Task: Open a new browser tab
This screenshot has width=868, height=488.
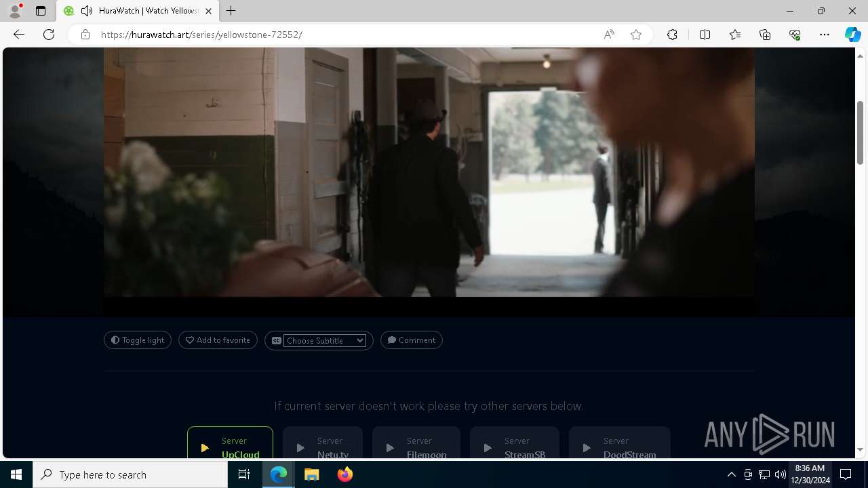Action: pos(231,11)
